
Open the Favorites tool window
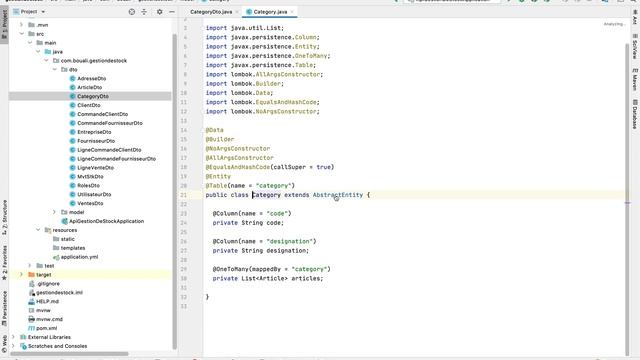coord(4,263)
